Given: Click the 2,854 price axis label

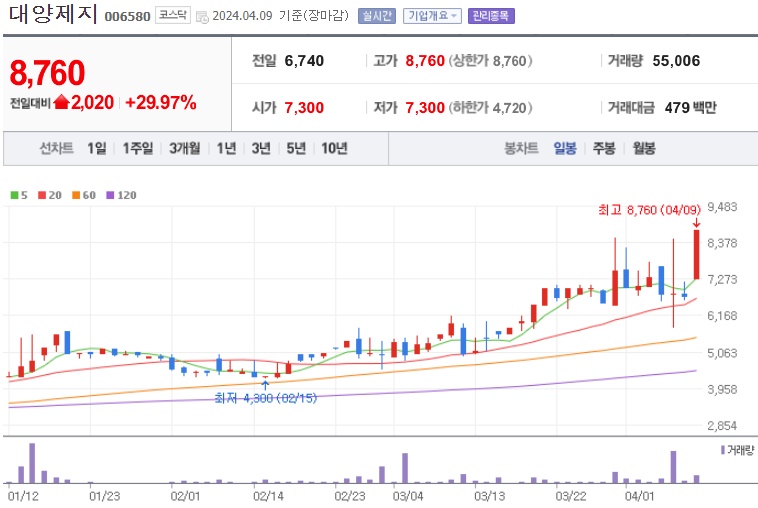Looking at the screenshot, I should click(722, 426).
